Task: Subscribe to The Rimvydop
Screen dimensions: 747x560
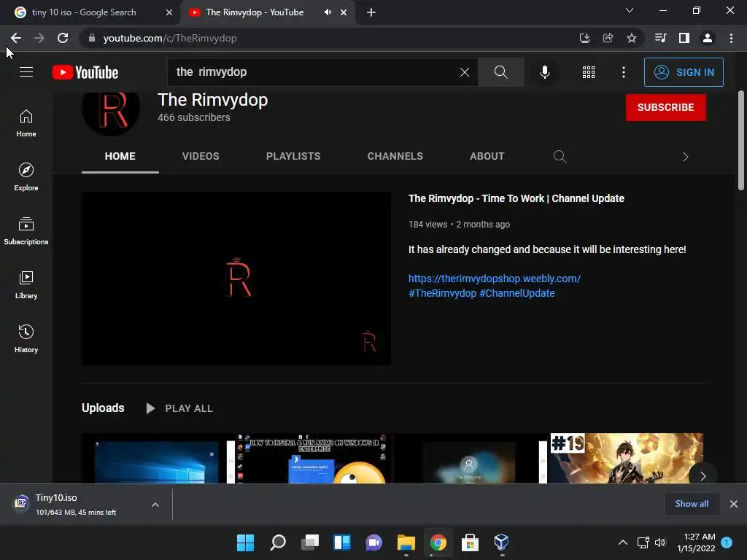Action: pyautogui.click(x=665, y=108)
